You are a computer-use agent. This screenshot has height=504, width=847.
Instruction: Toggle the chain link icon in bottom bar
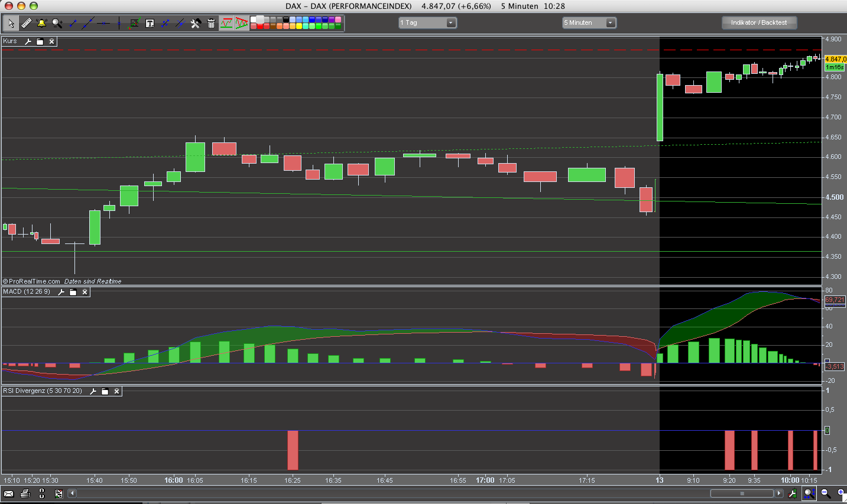(x=41, y=493)
